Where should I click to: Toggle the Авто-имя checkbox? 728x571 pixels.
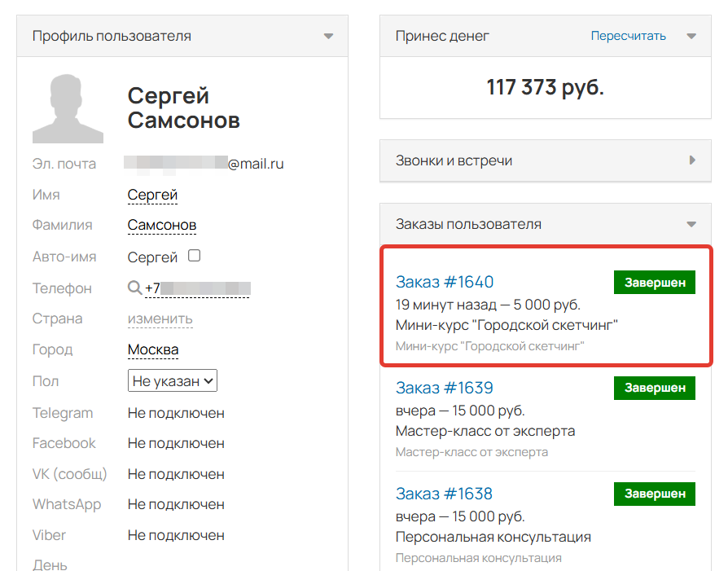(194, 256)
